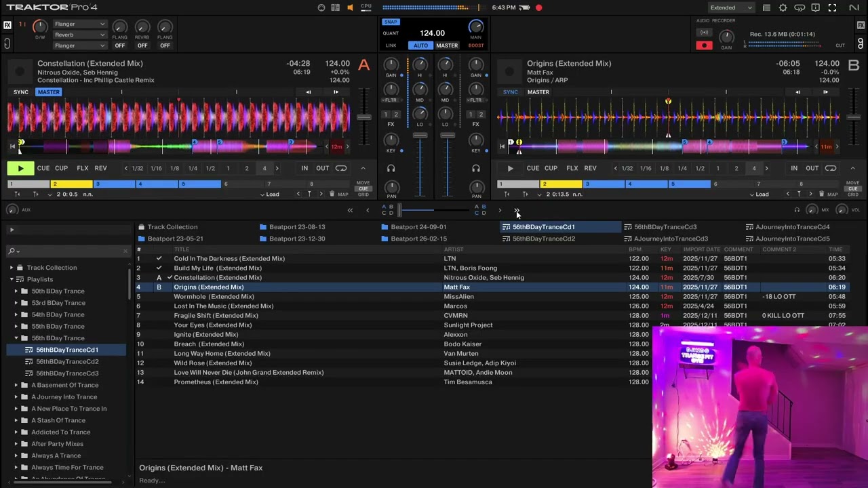Open the first Flanger effect dropdown
This screenshot has width=868, height=488.
(79, 24)
